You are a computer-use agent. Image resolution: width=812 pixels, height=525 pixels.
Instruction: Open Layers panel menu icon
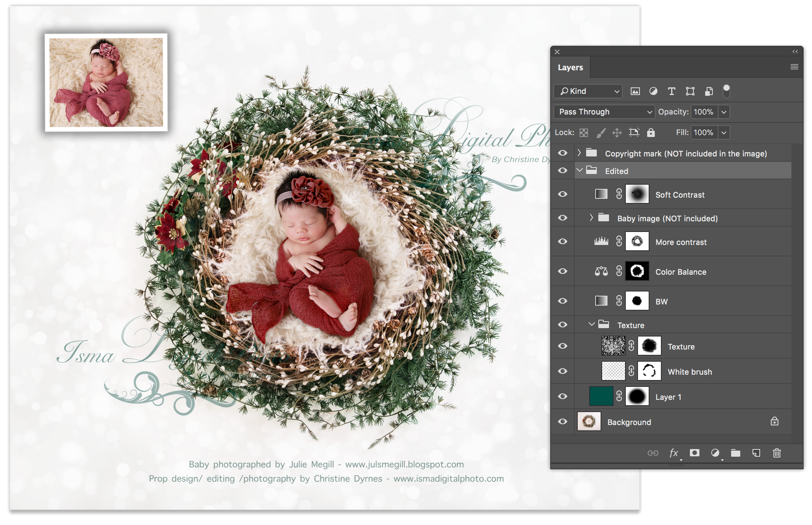[x=794, y=67]
